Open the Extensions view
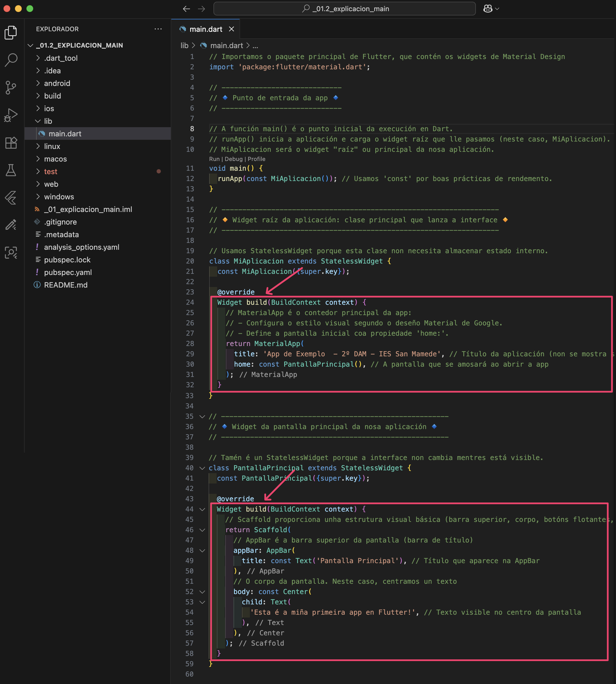The height and width of the screenshot is (684, 616). coord(11,143)
